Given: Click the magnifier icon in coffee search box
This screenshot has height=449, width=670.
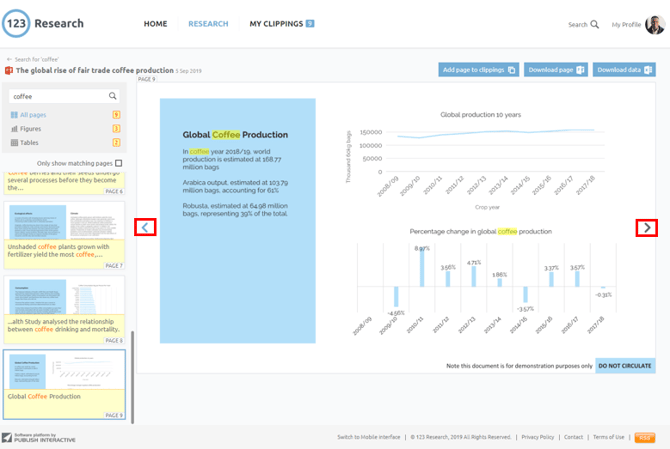Looking at the screenshot, I should pos(113,97).
